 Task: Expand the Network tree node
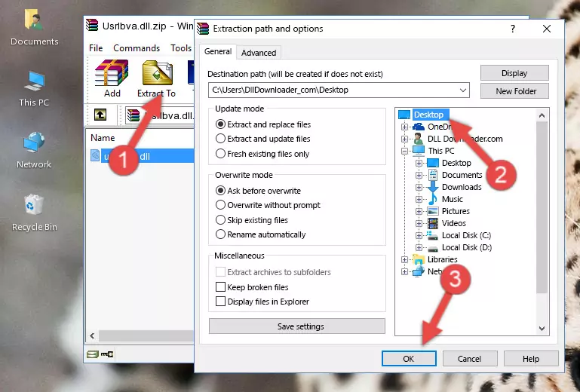tap(404, 272)
